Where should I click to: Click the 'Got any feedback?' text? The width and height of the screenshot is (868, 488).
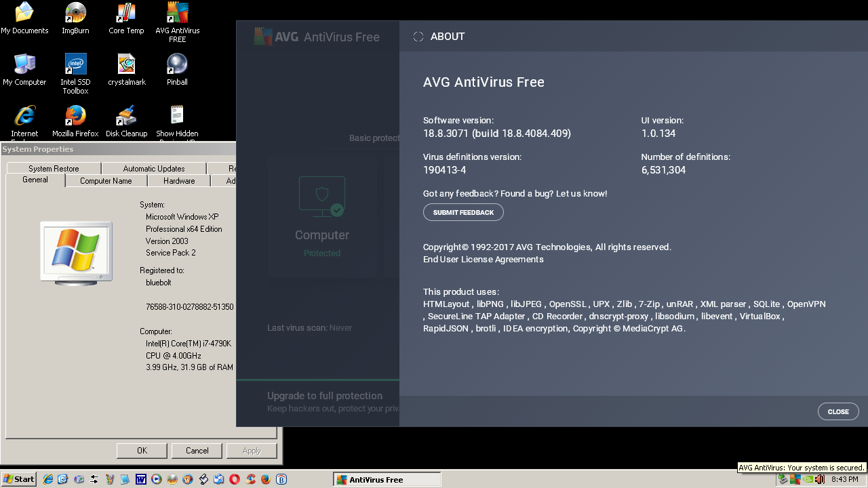coord(515,194)
